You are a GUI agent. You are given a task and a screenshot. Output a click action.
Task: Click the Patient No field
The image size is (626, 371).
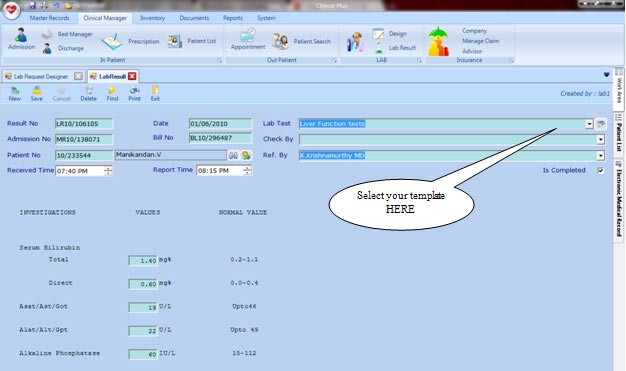(x=84, y=155)
